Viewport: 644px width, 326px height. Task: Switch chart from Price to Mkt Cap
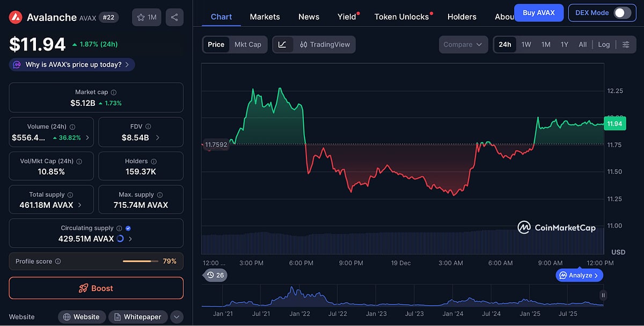coord(248,45)
